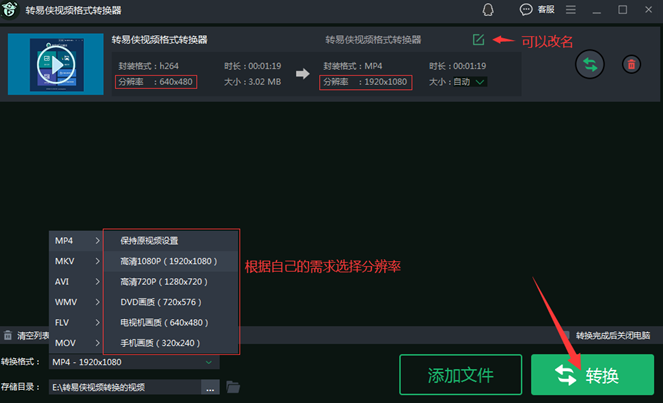The width and height of the screenshot is (663, 403).
Task: Play the video thumbnail preview
Action: point(56,65)
